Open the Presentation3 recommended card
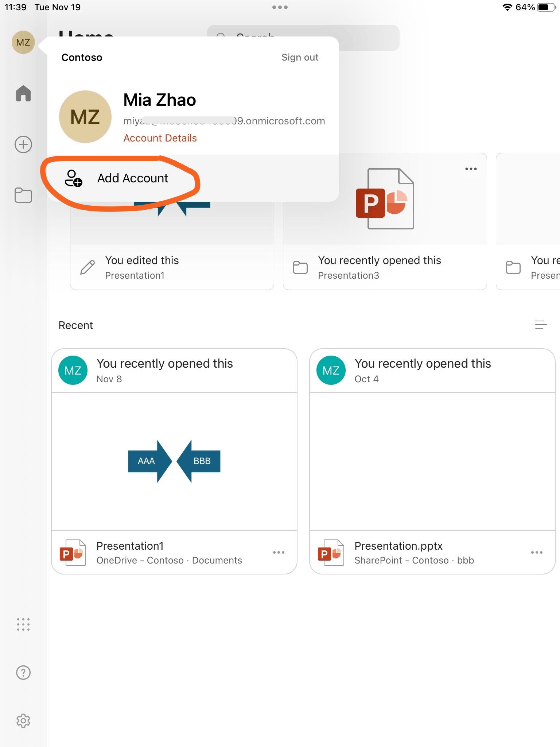560x747 pixels. (385, 221)
